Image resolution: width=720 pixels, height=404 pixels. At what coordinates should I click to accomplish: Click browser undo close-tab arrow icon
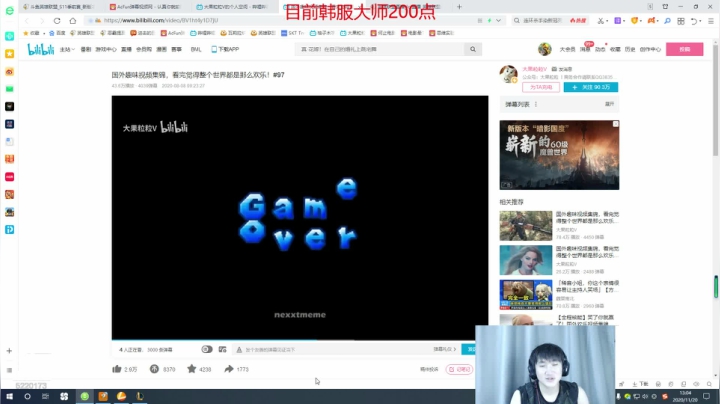coord(694,21)
